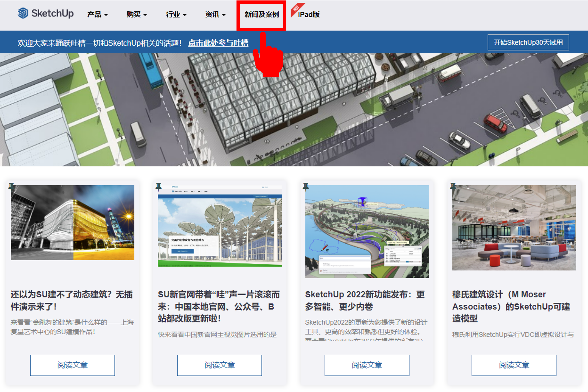
Task: Click the title 穆氏建筑设计（M Moser Associates）
Action: coord(511,306)
